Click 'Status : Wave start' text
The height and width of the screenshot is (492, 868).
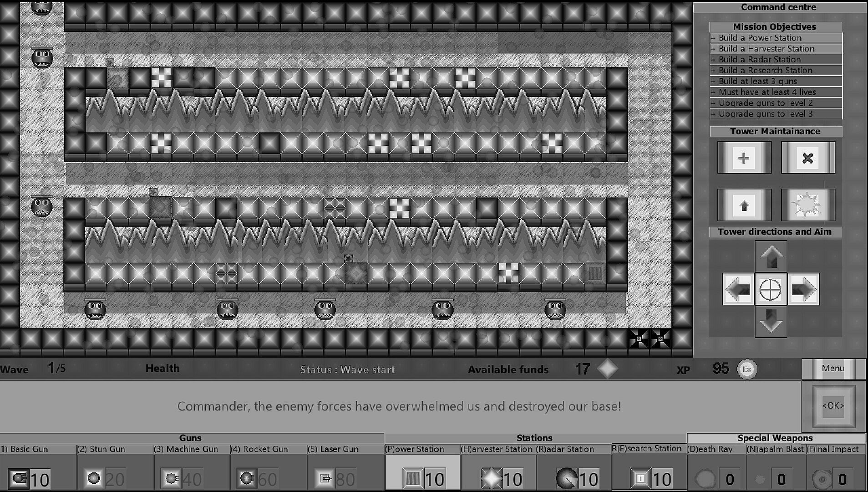pyautogui.click(x=347, y=369)
